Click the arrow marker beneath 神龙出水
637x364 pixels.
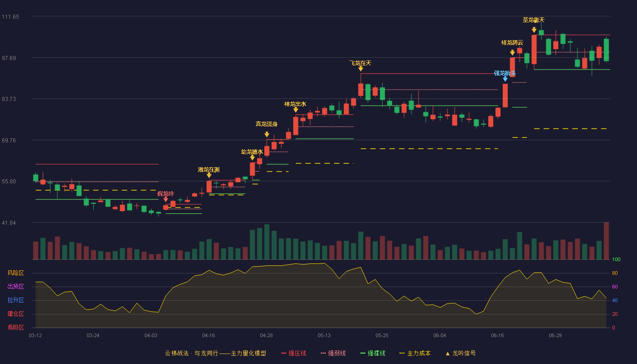click(296, 110)
